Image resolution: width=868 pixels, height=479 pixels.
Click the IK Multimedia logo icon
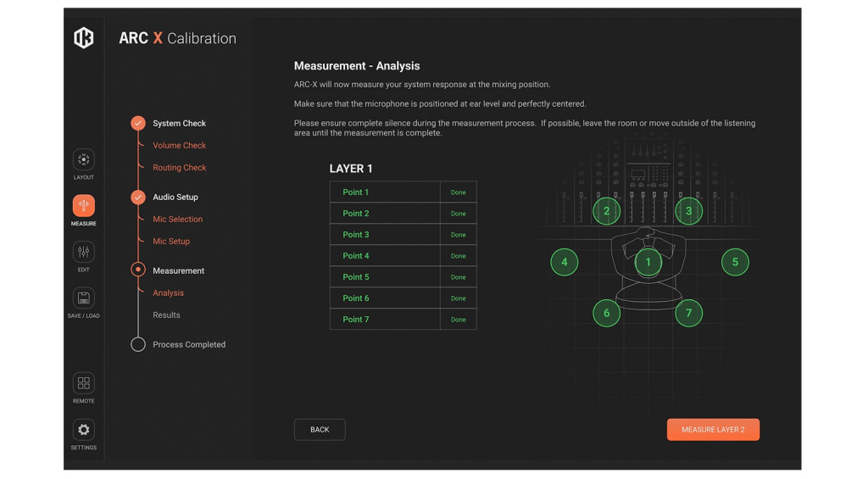click(x=84, y=37)
